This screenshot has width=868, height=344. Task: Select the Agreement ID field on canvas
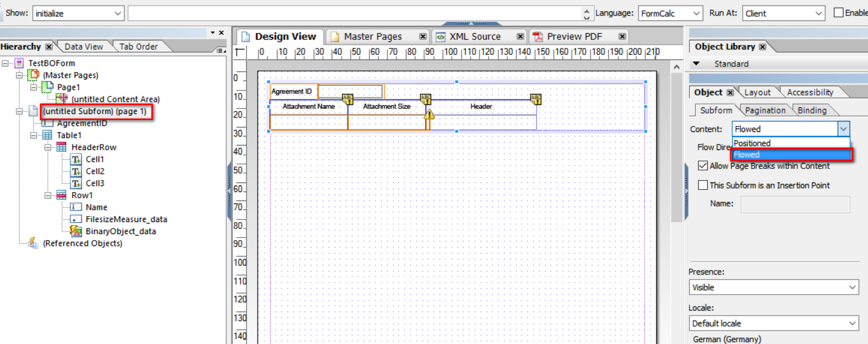pos(327,91)
